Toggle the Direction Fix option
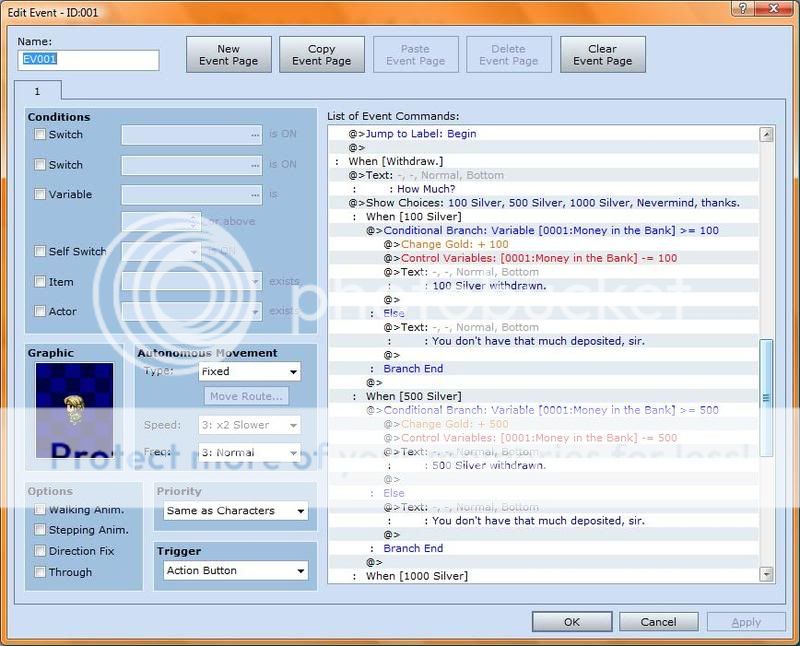The width and height of the screenshot is (800, 646). [40, 551]
